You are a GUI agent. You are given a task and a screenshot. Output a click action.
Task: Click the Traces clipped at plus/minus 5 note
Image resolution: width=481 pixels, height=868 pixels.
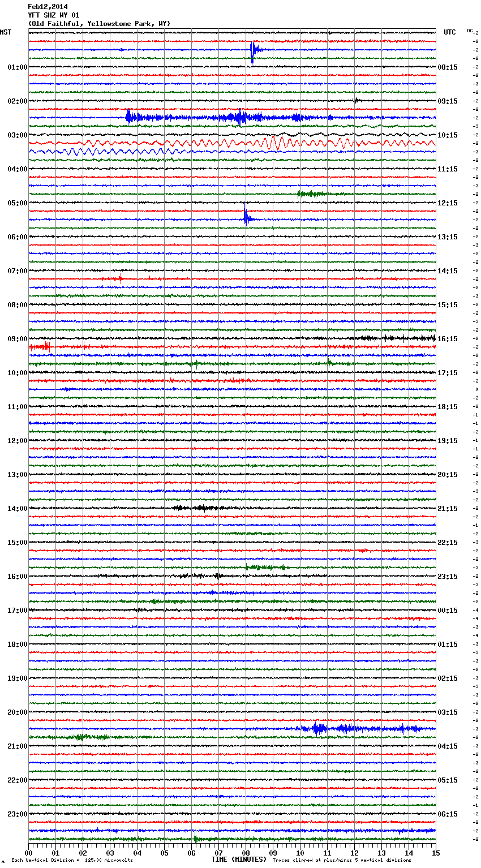pos(342,860)
